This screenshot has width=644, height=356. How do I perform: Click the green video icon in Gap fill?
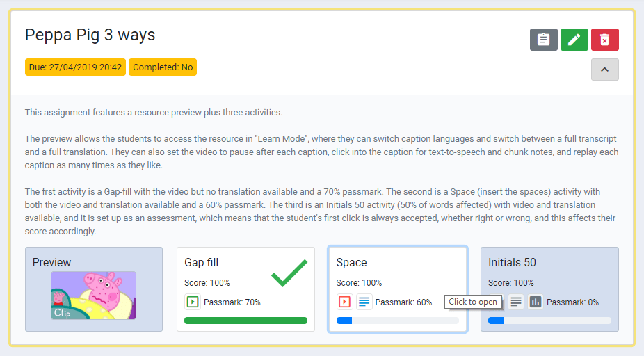192,302
